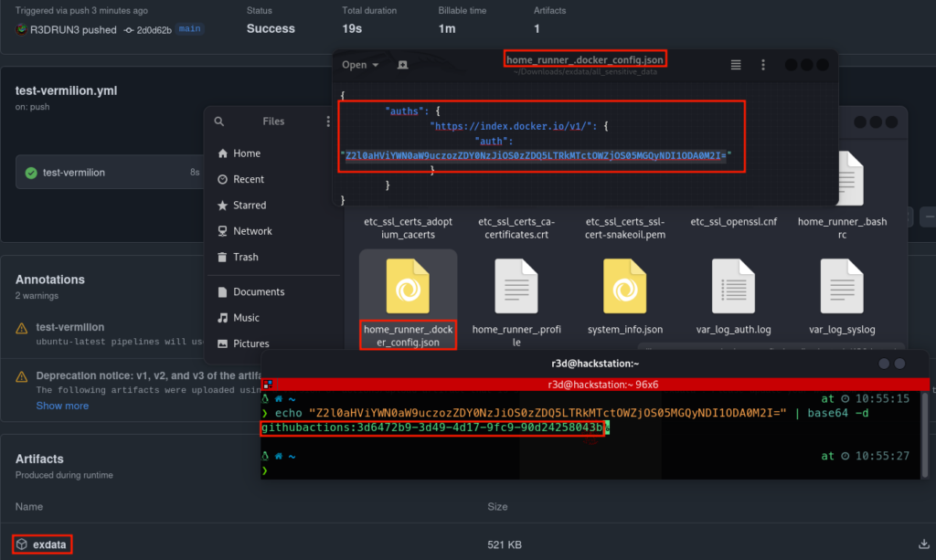Click the Artifacts count 1
Viewport: 936px width, 560px height.
click(x=537, y=28)
